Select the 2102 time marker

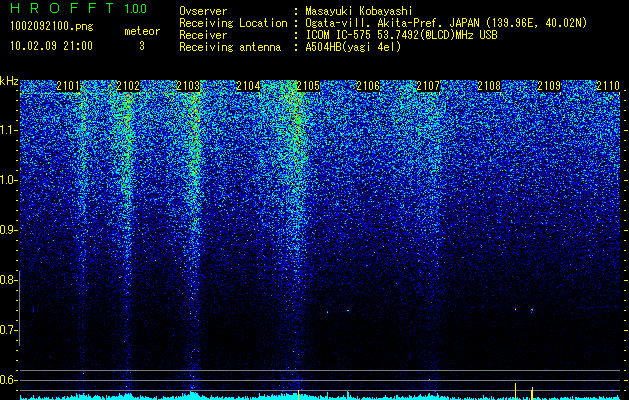[x=128, y=86]
